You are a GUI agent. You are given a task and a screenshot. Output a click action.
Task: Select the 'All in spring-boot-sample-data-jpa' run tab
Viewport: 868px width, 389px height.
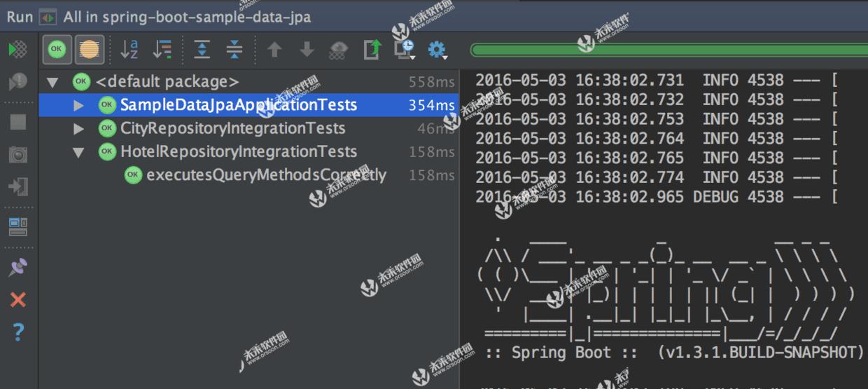coord(187,17)
